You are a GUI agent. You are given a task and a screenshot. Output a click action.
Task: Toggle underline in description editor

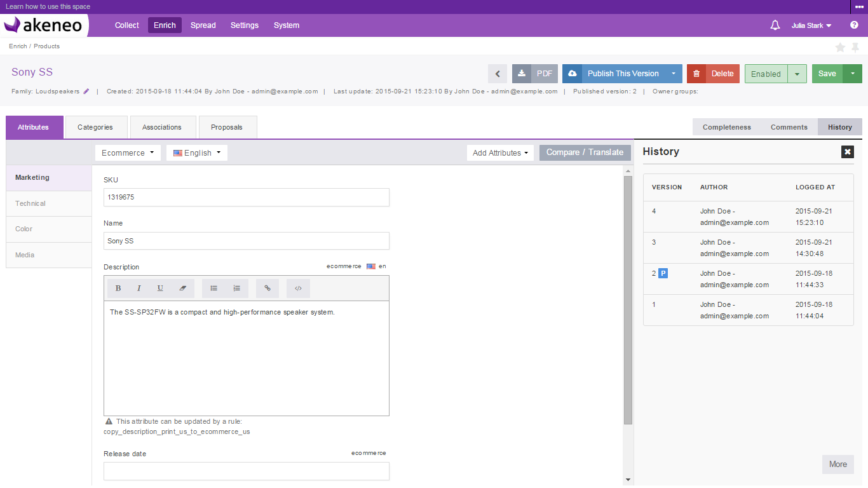[x=160, y=288]
